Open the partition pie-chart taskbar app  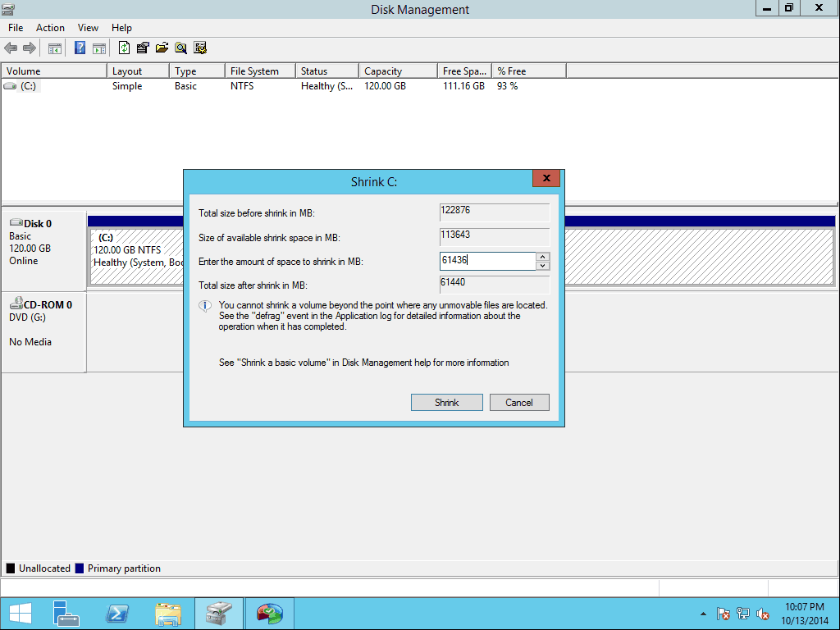click(x=269, y=614)
